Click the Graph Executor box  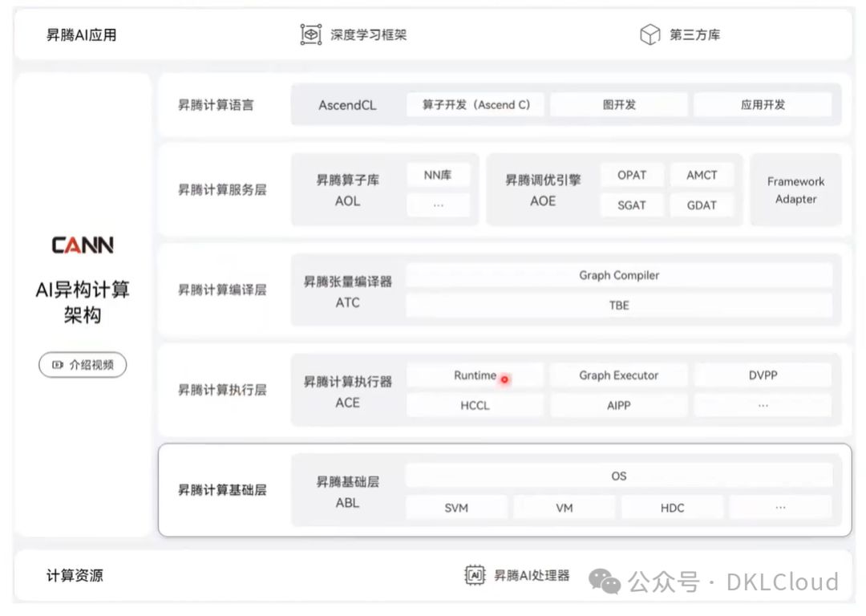(x=619, y=375)
